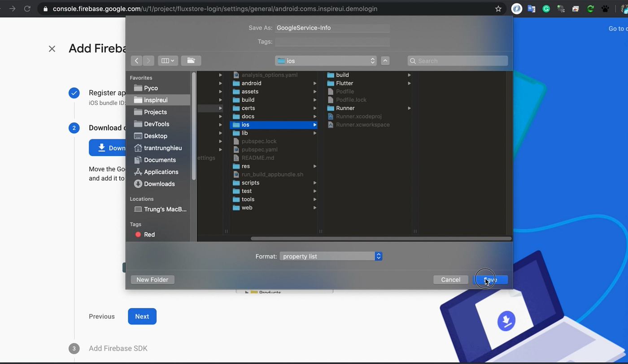Click the bookmark star in the address bar
The height and width of the screenshot is (364, 628).
[x=498, y=9]
